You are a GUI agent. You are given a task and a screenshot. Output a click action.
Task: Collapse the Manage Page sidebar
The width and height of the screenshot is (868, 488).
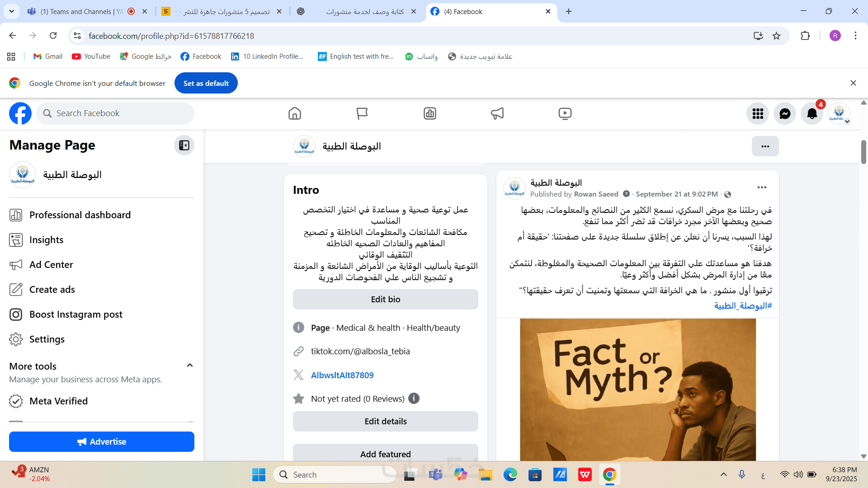pos(184,145)
